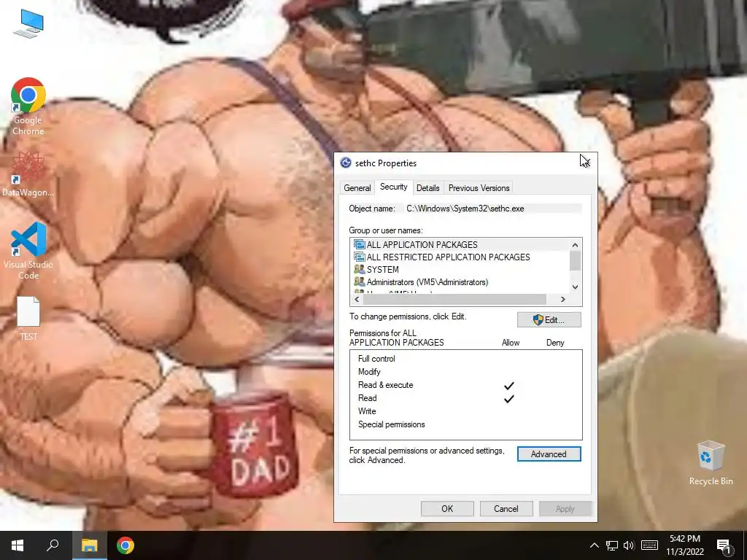Open taskbar search magnifier

coord(53,545)
